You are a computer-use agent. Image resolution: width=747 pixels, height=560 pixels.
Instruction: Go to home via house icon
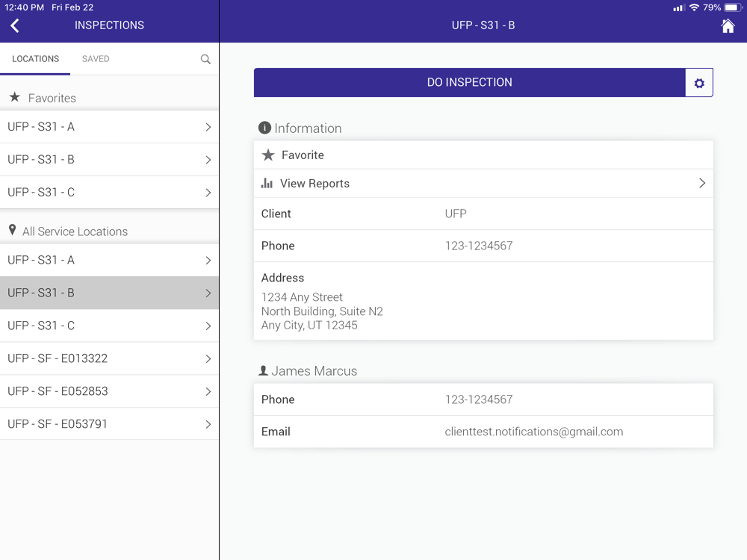point(728,25)
